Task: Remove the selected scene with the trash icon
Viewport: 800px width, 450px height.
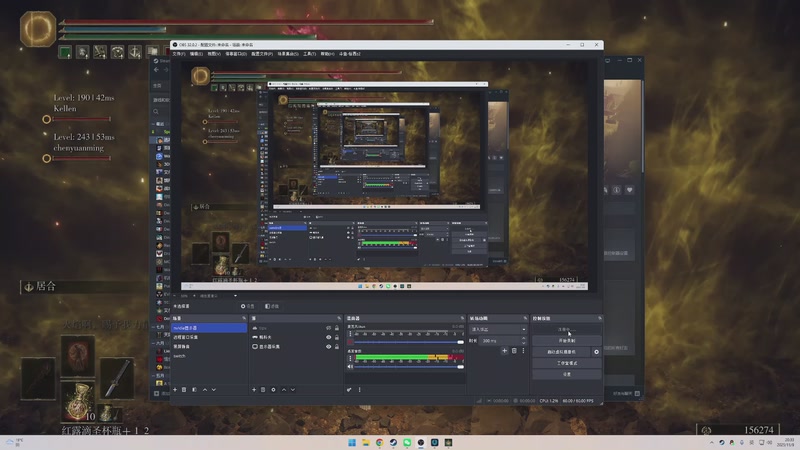Action: (185, 389)
